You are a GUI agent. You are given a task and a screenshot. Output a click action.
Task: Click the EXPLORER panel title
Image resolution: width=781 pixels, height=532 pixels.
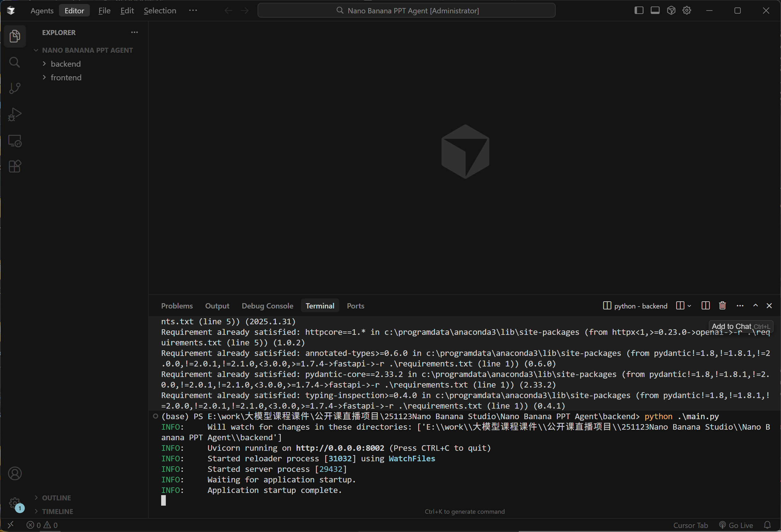pyautogui.click(x=59, y=33)
